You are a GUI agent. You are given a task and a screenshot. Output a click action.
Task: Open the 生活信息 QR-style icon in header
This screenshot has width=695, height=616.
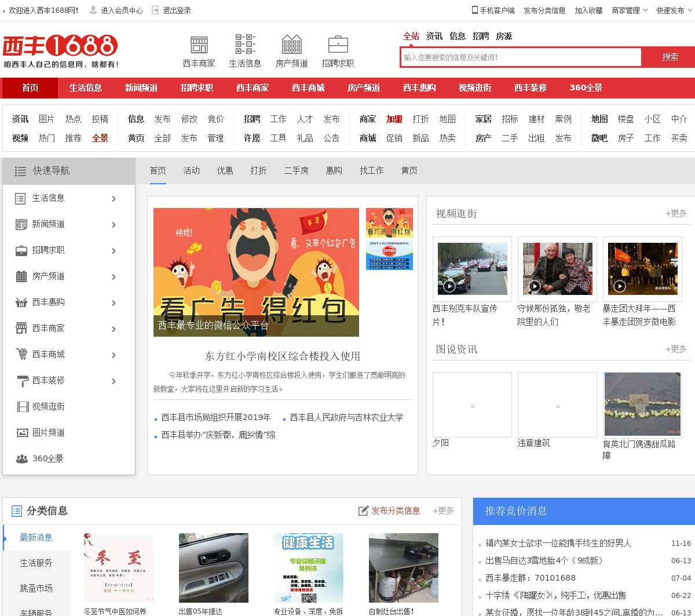245,45
